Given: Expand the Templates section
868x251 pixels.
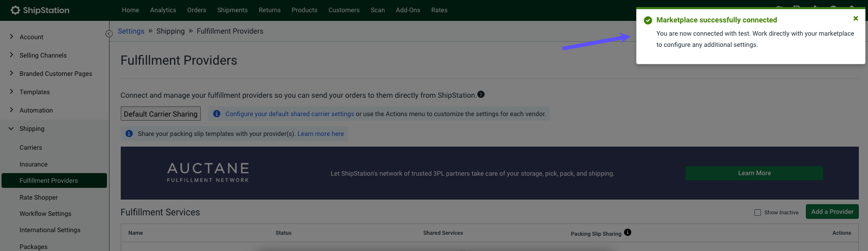Looking at the screenshot, I should coord(11,92).
